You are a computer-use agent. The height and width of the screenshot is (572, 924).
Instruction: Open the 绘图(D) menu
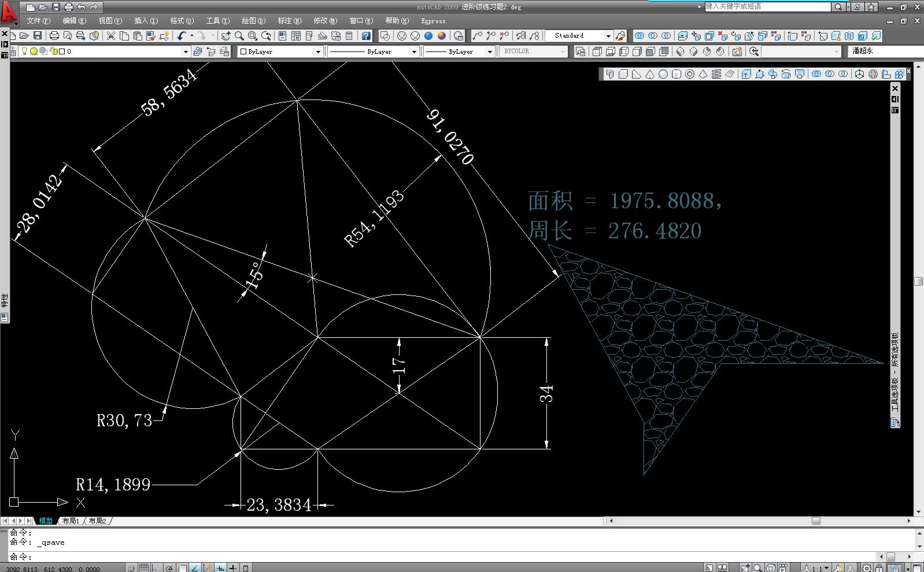[x=253, y=21]
